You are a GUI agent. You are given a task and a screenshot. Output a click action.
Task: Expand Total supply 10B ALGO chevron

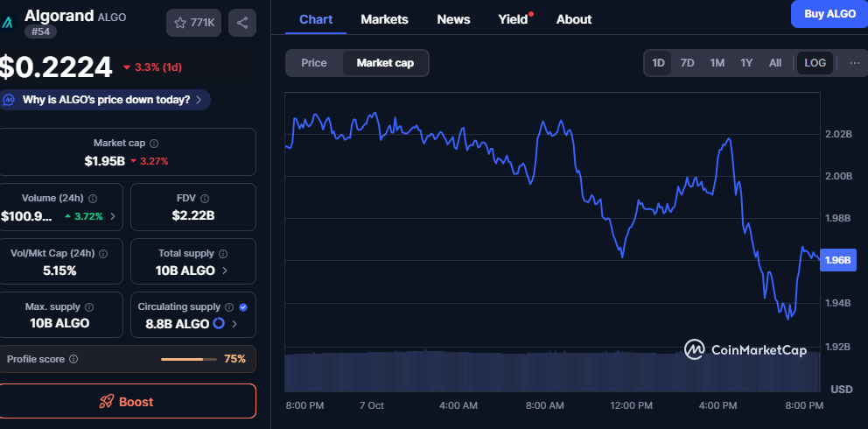click(225, 271)
